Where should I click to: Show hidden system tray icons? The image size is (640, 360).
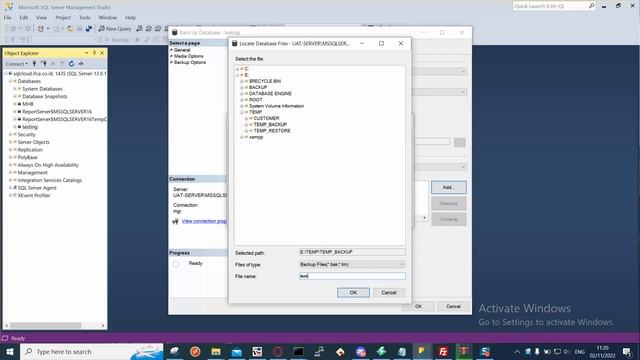pyautogui.click(x=517, y=351)
